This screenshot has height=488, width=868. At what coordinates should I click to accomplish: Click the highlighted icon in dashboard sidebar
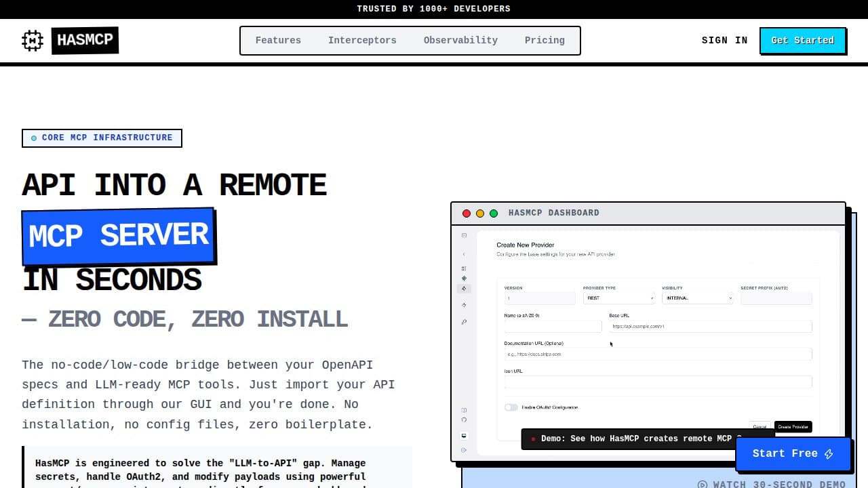click(x=464, y=288)
